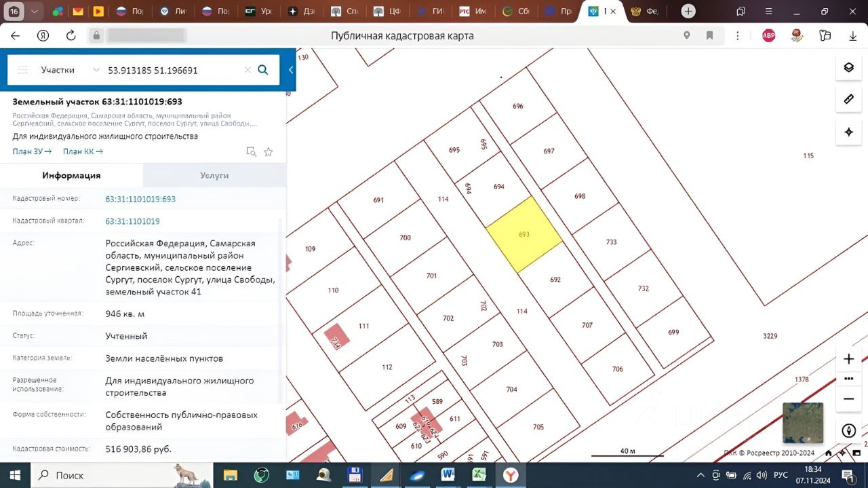This screenshot has width=868, height=488.
Task: Open browser three-dots page menu
Action: (x=738, y=36)
